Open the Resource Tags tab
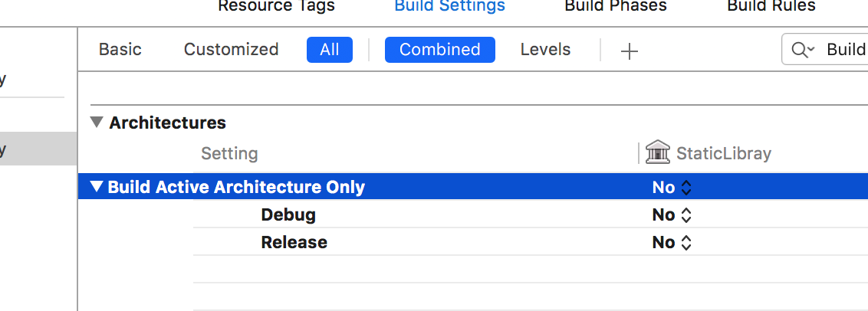 pyautogui.click(x=276, y=6)
